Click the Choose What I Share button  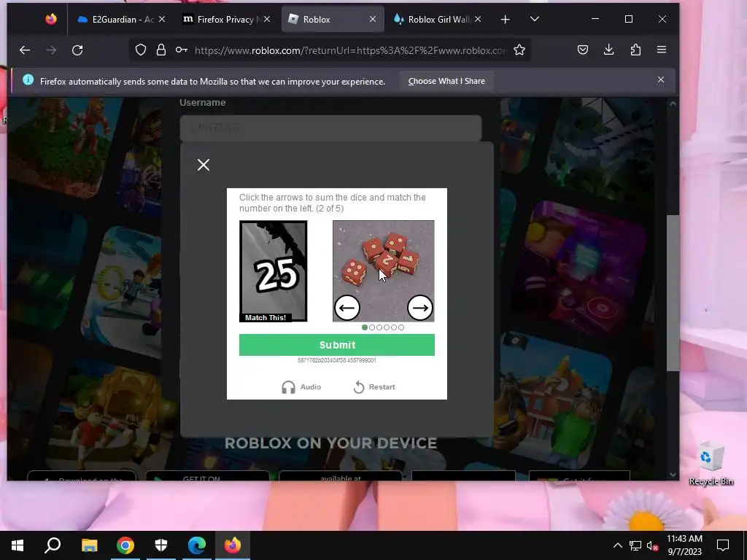coord(446,81)
